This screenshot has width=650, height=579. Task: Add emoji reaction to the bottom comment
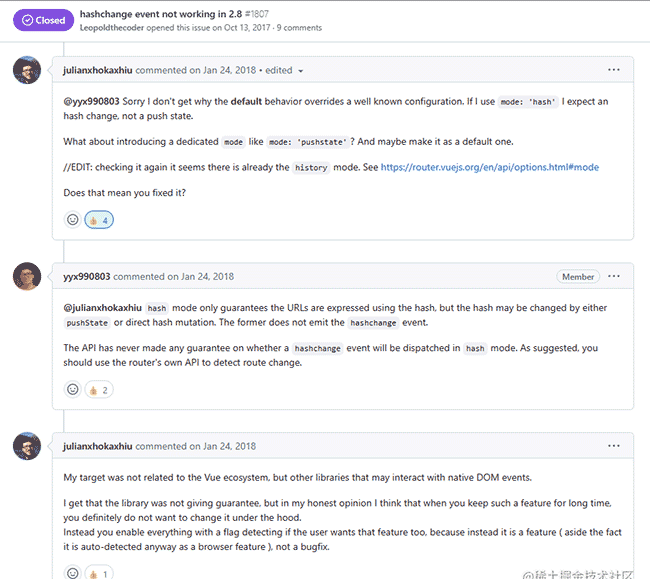coord(73,573)
